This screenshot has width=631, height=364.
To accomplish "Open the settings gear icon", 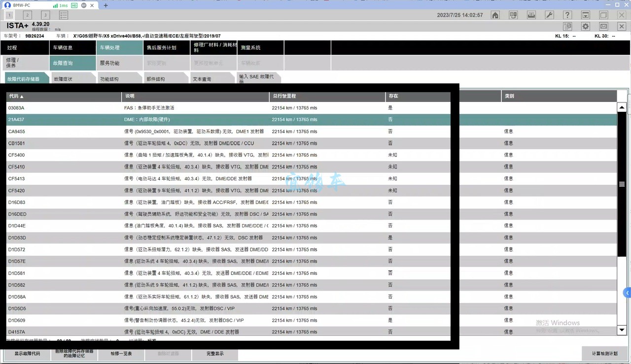I will point(585,27).
